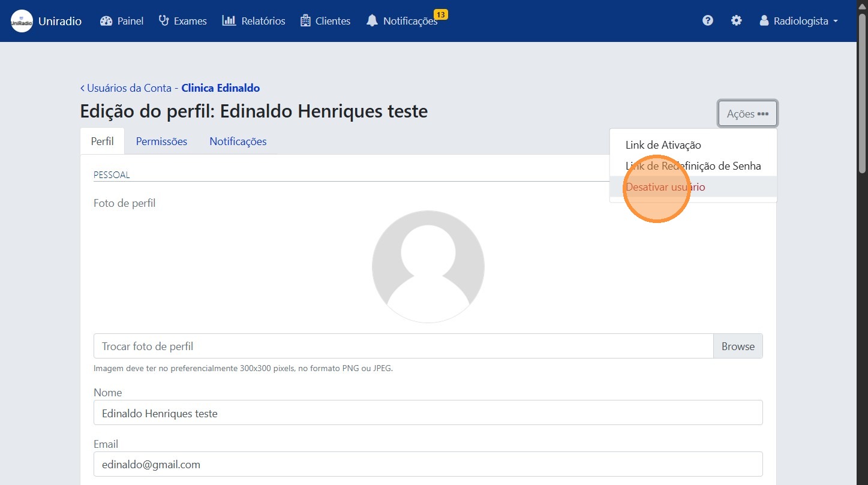Open Clientes building icon

point(305,21)
